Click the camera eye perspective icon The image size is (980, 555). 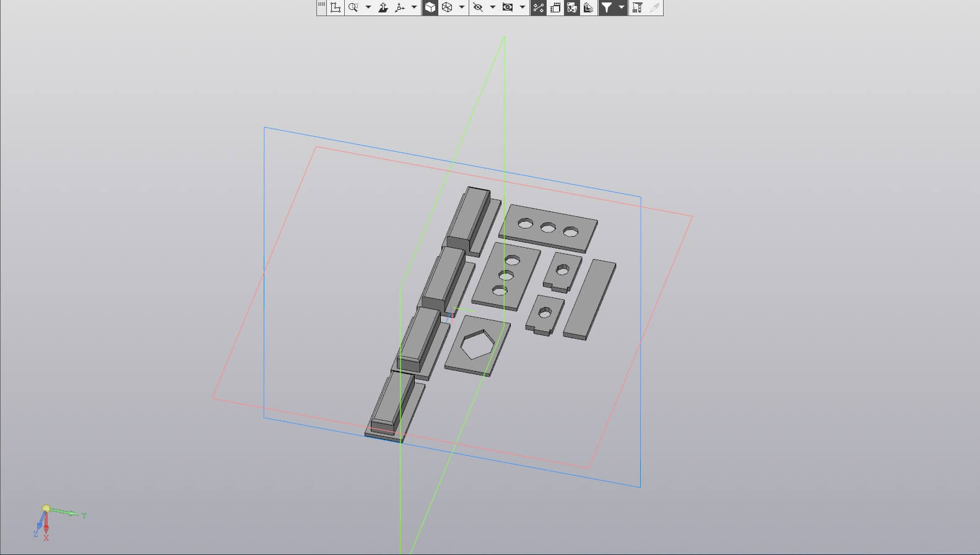tap(508, 7)
